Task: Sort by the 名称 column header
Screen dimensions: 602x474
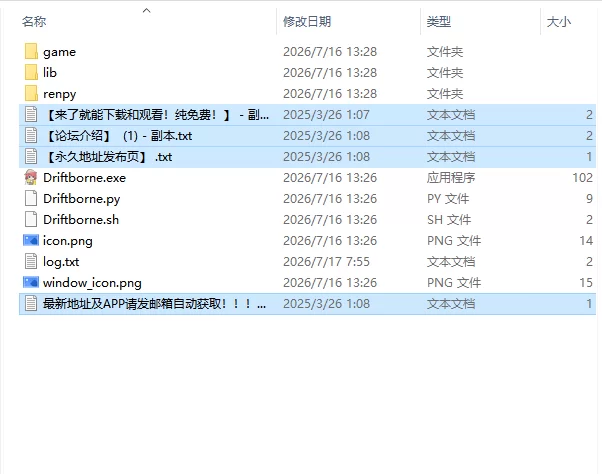Action: pyautogui.click(x=34, y=21)
